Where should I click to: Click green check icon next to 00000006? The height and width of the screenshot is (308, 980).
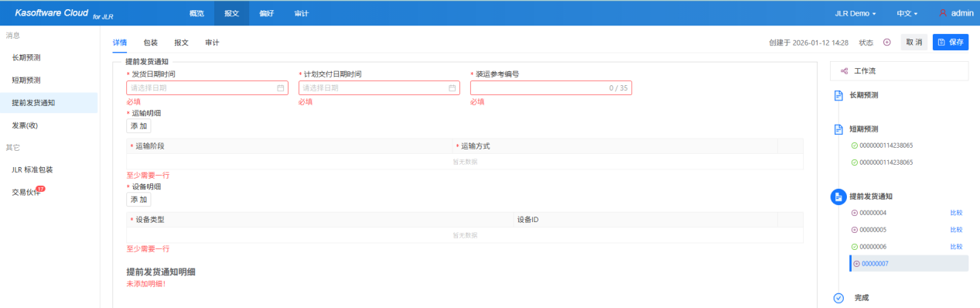pyautogui.click(x=855, y=247)
